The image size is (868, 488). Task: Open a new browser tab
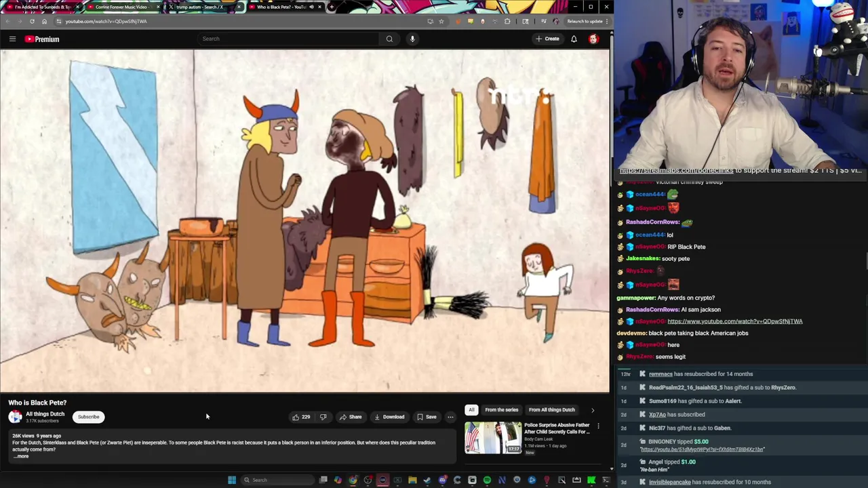(x=331, y=7)
